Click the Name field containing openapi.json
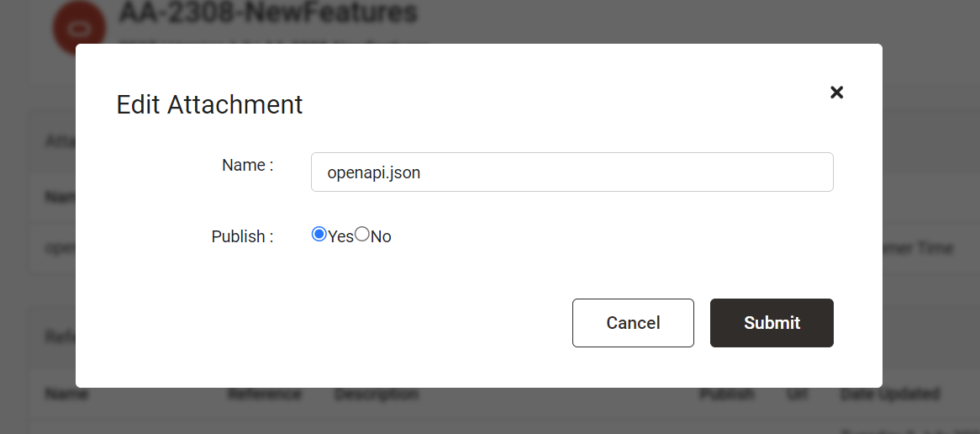The height and width of the screenshot is (434, 980). (572, 172)
